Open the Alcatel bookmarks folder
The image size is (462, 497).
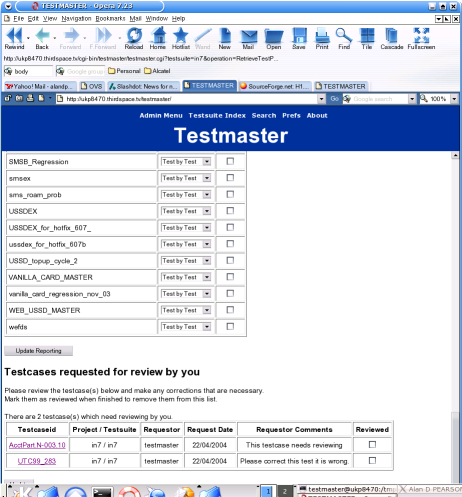tap(157, 71)
